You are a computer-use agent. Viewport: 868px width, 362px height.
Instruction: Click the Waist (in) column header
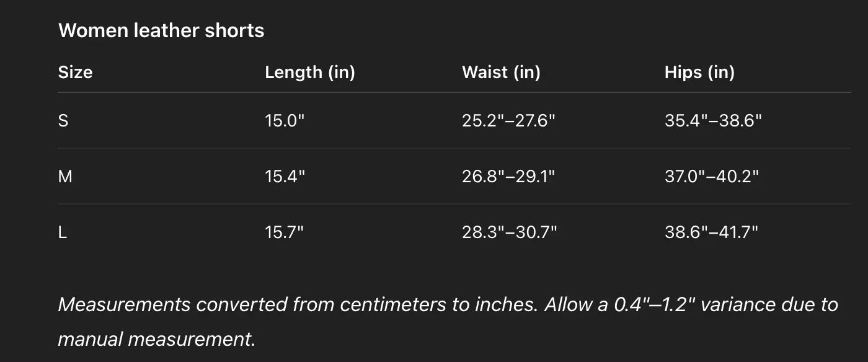click(501, 72)
